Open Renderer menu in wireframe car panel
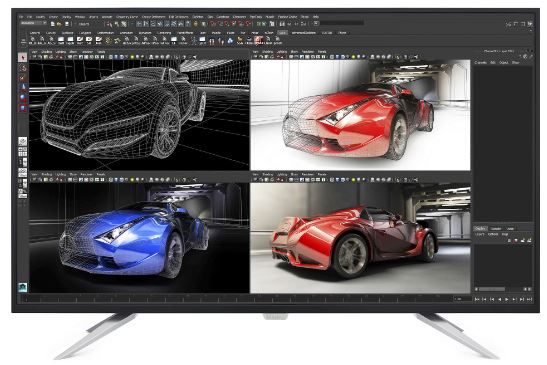This screenshot has width=547, height=365. (x=88, y=52)
